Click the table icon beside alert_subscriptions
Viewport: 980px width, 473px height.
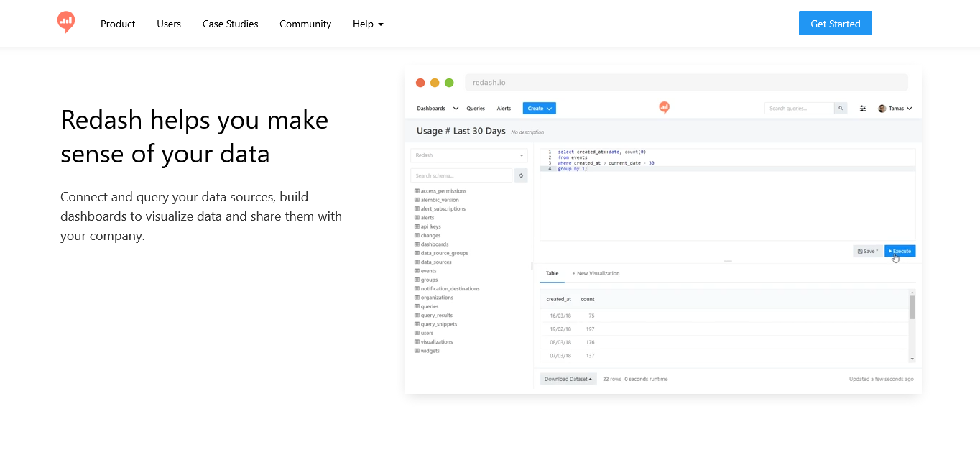tap(417, 208)
